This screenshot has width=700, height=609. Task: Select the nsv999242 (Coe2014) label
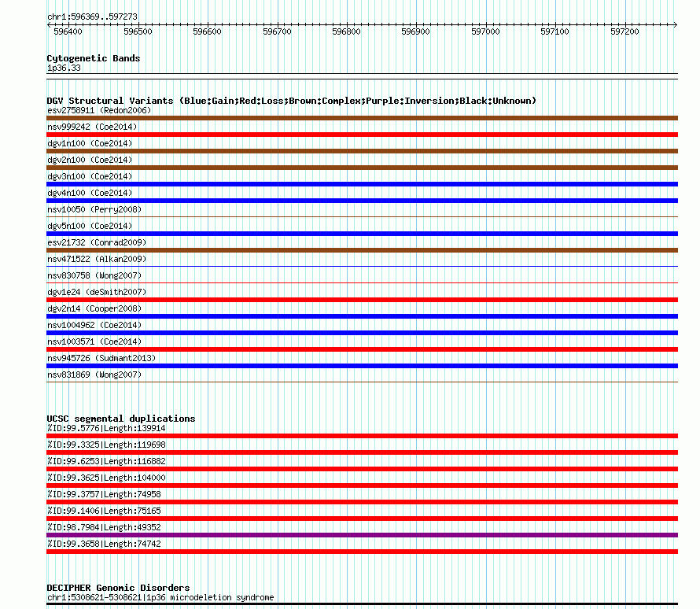pyautogui.click(x=92, y=127)
